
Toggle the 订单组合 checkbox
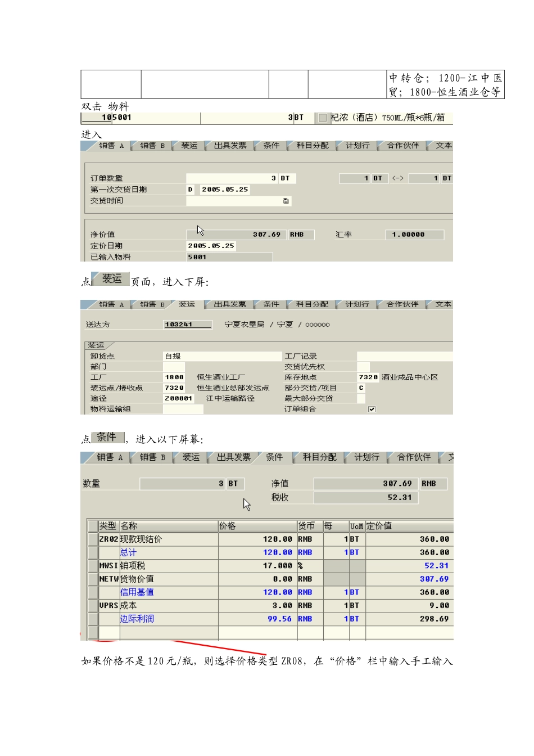(372, 409)
